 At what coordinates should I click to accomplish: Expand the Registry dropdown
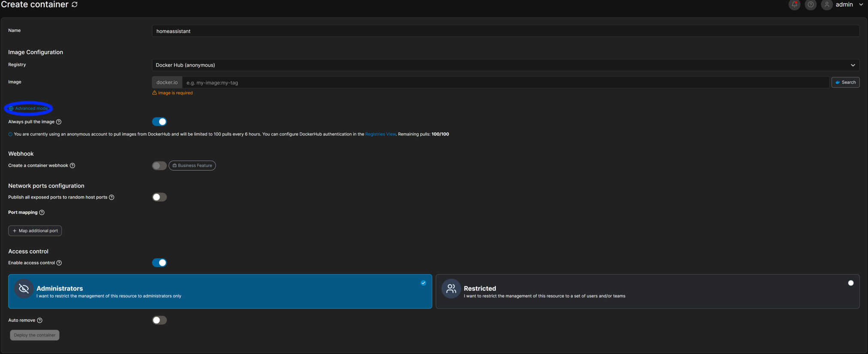click(505, 65)
